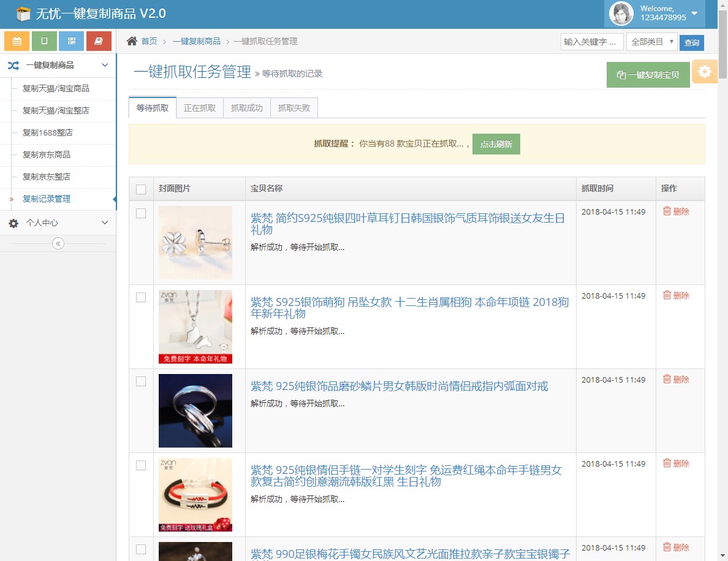
Task: Click the green square shortcut icon
Action: 44,41
